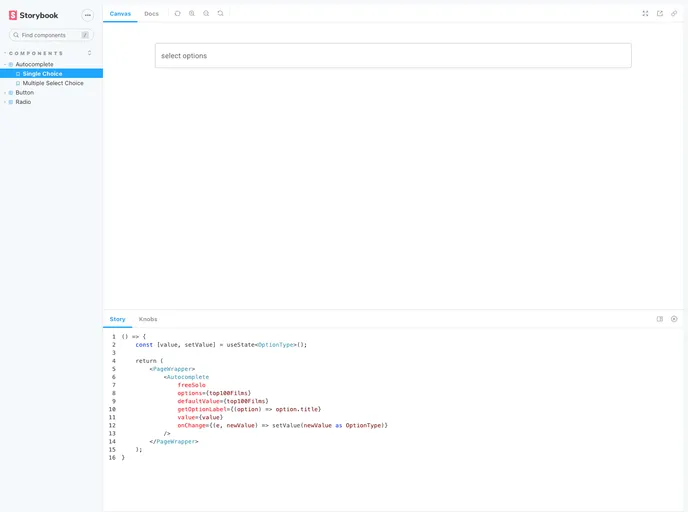Expand the Radio component
The height and width of the screenshot is (512, 688).
[23, 102]
